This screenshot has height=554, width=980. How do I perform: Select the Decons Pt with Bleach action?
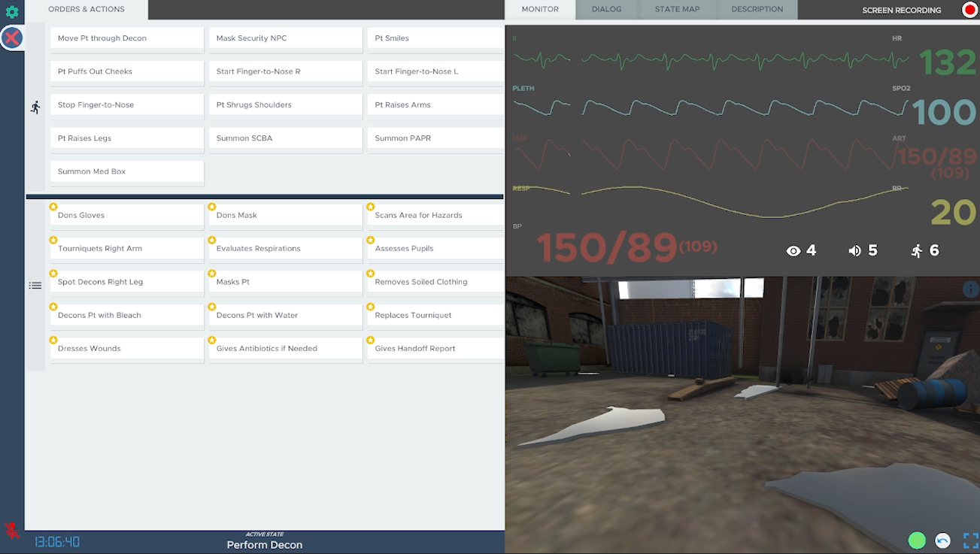coord(127,316)
